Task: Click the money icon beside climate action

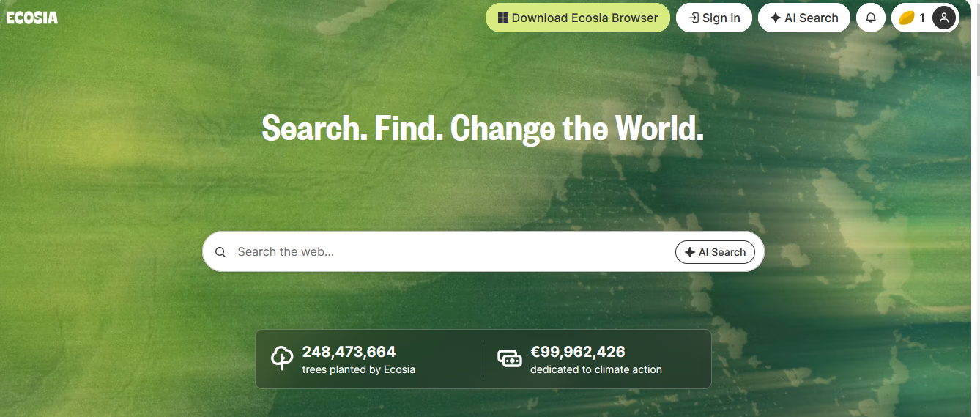Action: point(510,358)
